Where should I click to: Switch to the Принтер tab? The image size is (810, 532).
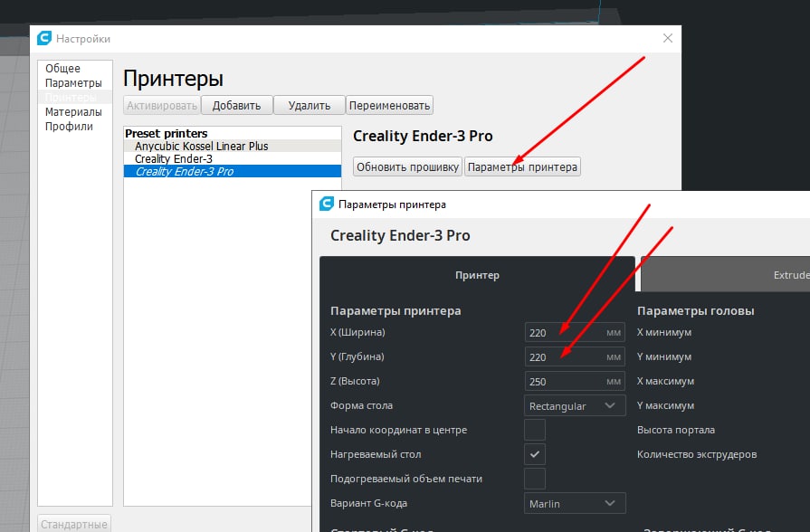click(477, 275)
